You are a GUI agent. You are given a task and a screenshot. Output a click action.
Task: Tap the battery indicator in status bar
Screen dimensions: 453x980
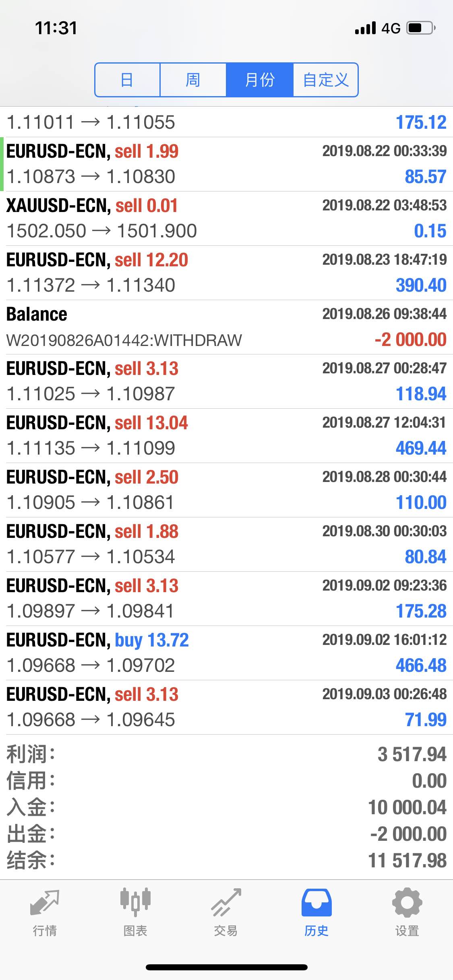click(421, 28)
